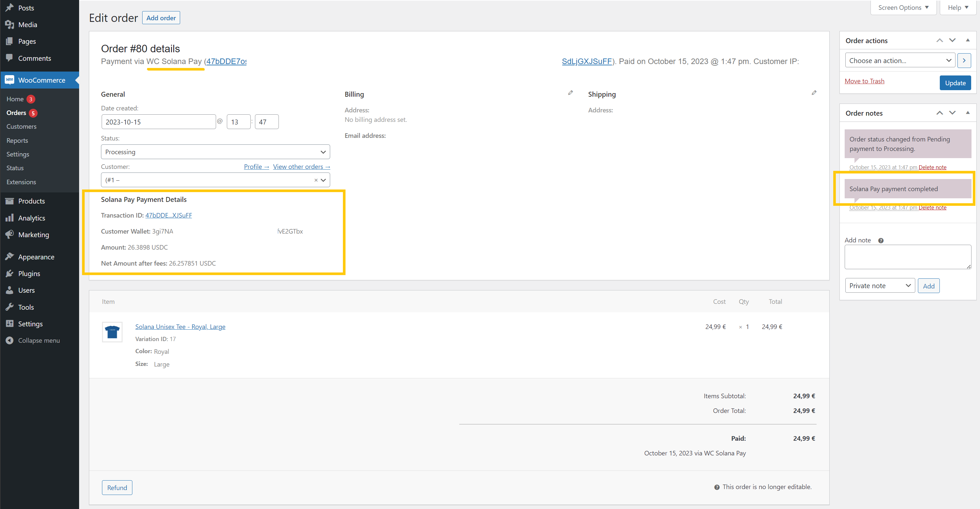
Task: Click the Add order button
Action: pyautogui.click(x=161, y=18)
